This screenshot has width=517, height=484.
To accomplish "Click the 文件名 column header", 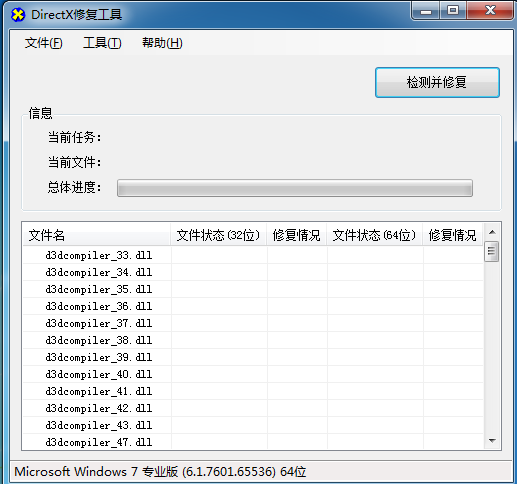I will pyautogui.click(x=96, y=235).
